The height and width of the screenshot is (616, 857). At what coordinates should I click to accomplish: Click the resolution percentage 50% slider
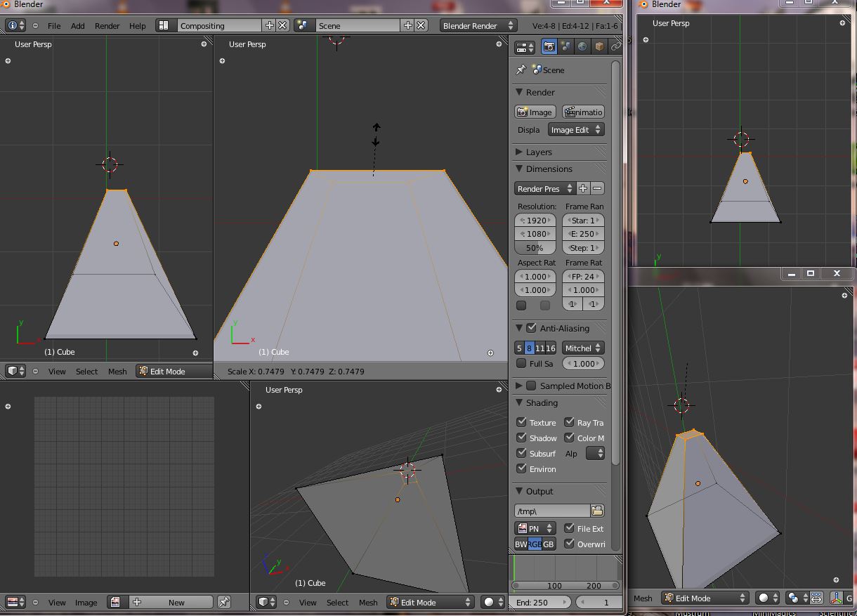(x=535, y=248)
